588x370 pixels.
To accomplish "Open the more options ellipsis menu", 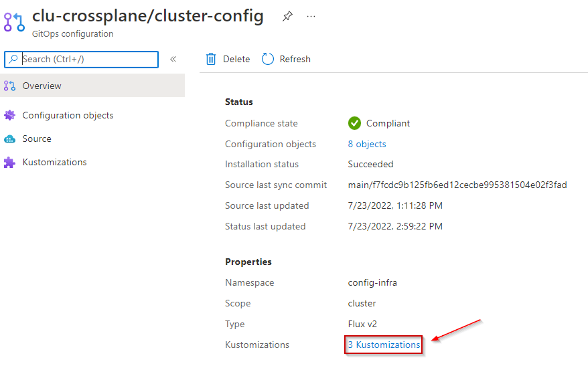I will tap(311, 17).
